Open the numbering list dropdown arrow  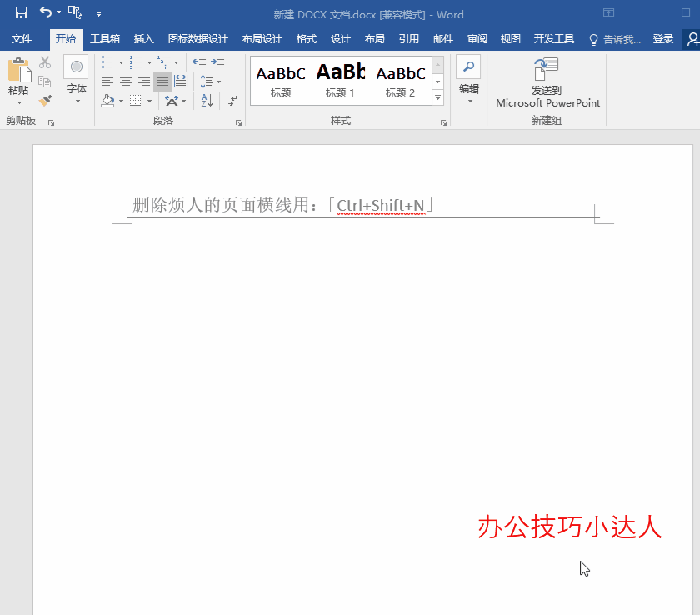pos(148,61)
